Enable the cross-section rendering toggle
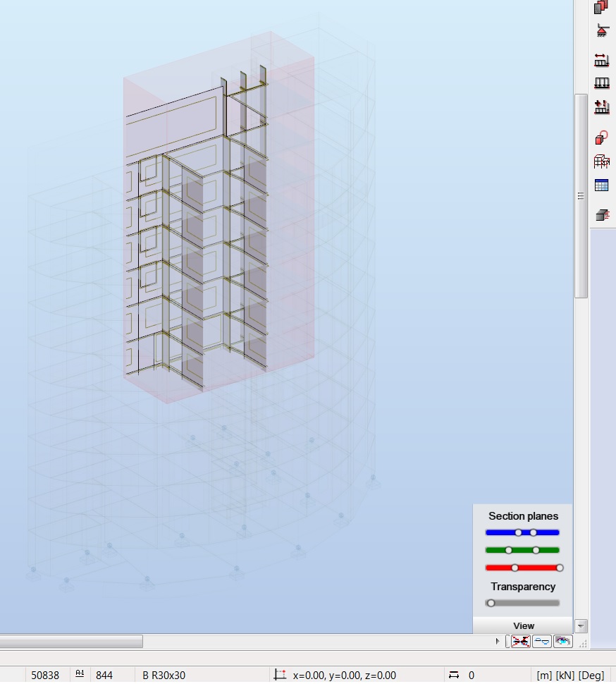The height and width of the screenshot is (684, 616). pyautogui.click(x=541, y=642)
